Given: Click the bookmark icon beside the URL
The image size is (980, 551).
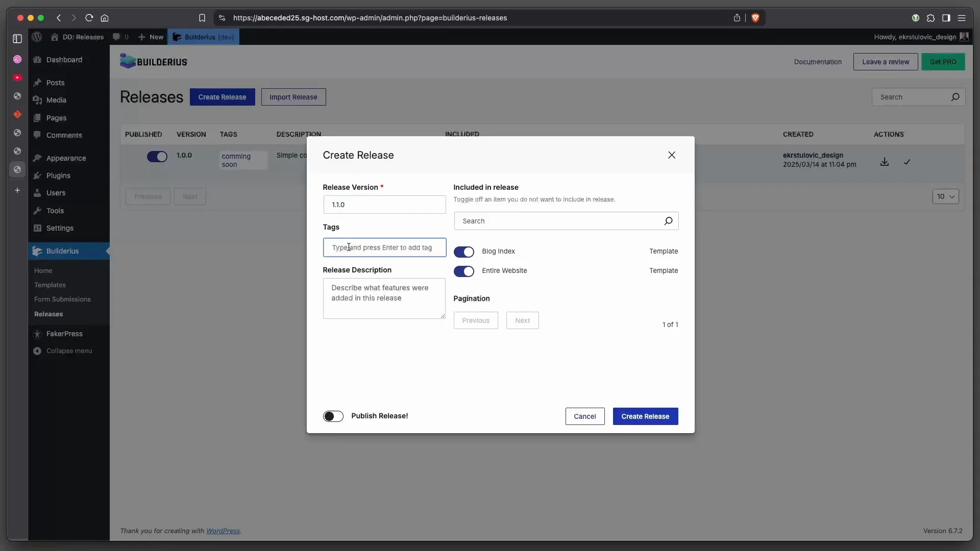Looking at the screenshot, I should 202,18.
